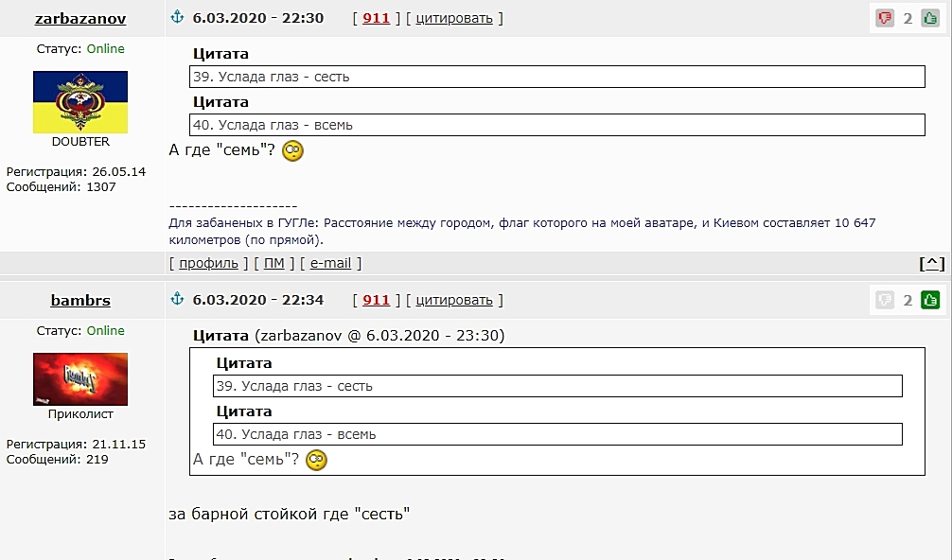Click bambrs's red avatar image
952x560 pixels.
[x=80, y=379]
